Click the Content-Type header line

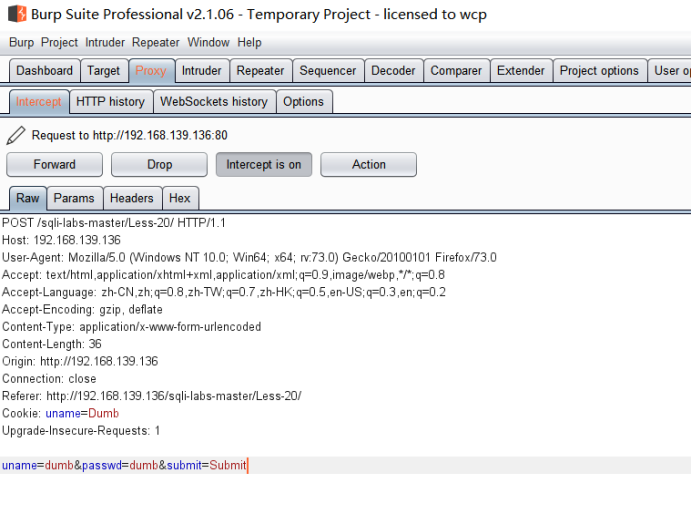(132, 327)
